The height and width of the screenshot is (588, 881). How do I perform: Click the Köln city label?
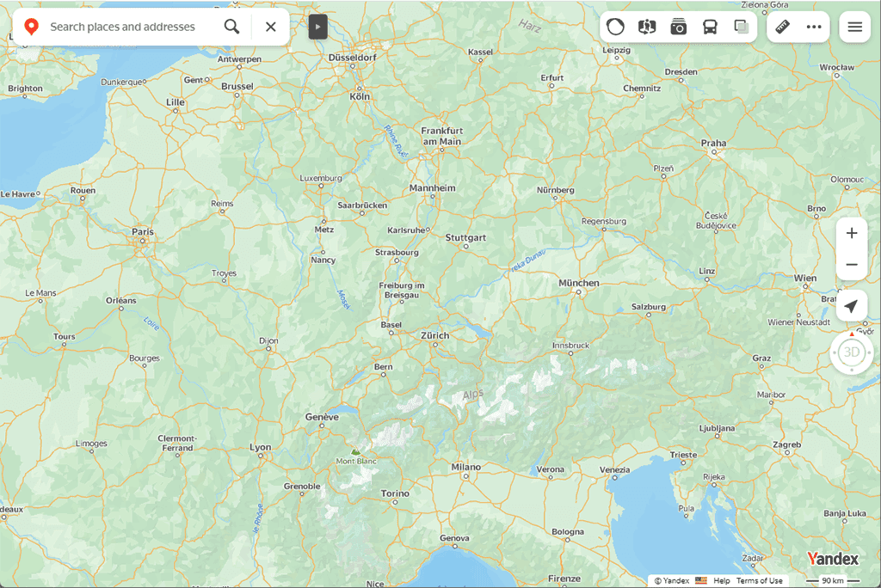pyautogui.click(x=360, y=96)
